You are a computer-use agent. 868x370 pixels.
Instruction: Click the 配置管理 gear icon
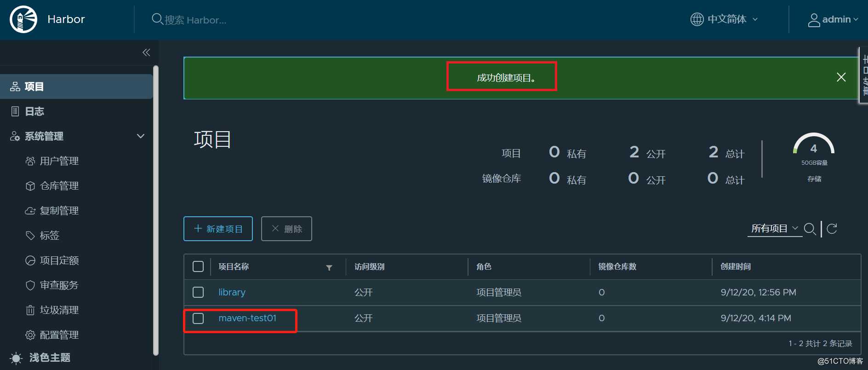[x=30, y=335]
